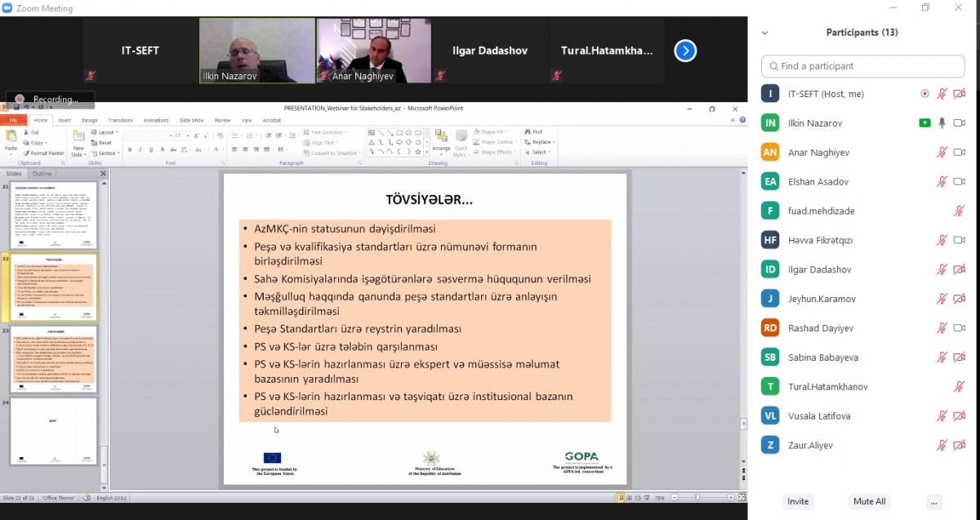
Task: Switch to the Outline pane tab
Action: click(x=42, y=174)
